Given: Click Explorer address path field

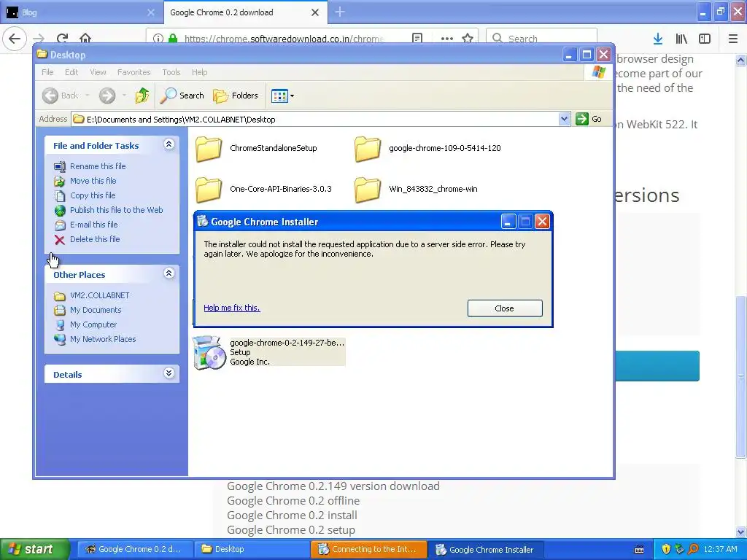Looking at the screenshot, I should (x=315, y=119).
